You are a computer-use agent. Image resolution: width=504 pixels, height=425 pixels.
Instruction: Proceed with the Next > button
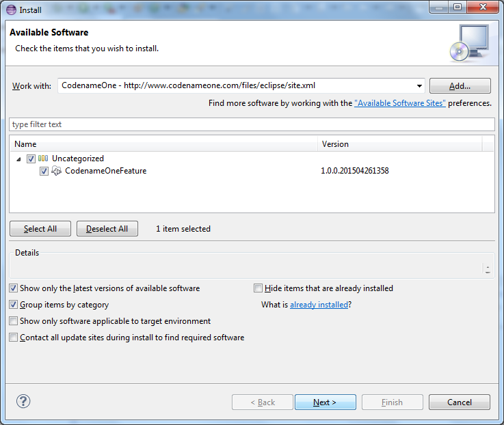pos(326,402)
